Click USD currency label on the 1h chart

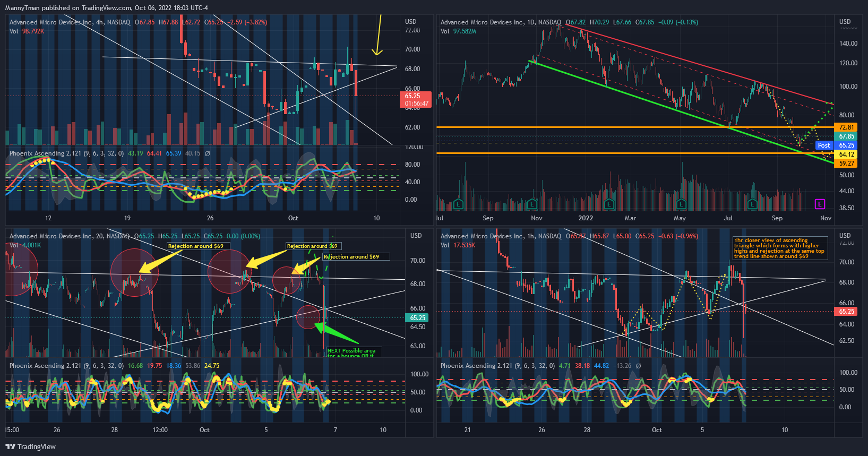[x=845, y=236]
